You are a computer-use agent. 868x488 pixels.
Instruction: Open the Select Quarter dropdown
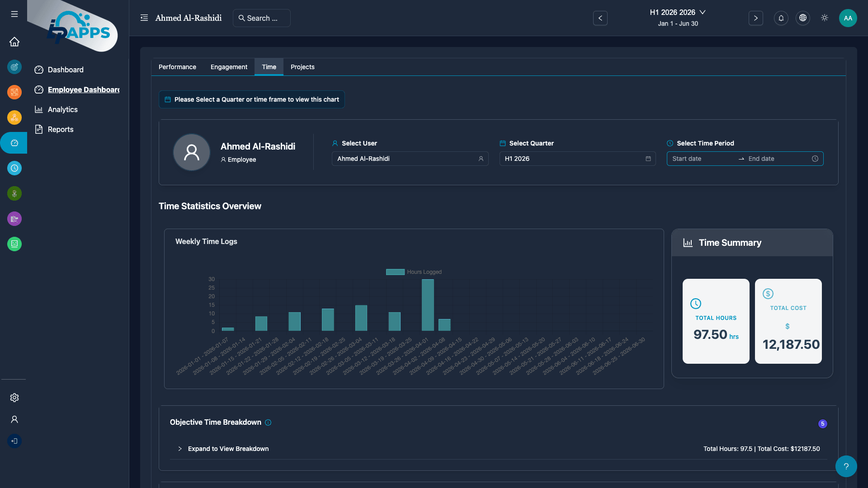click(577, 159)
